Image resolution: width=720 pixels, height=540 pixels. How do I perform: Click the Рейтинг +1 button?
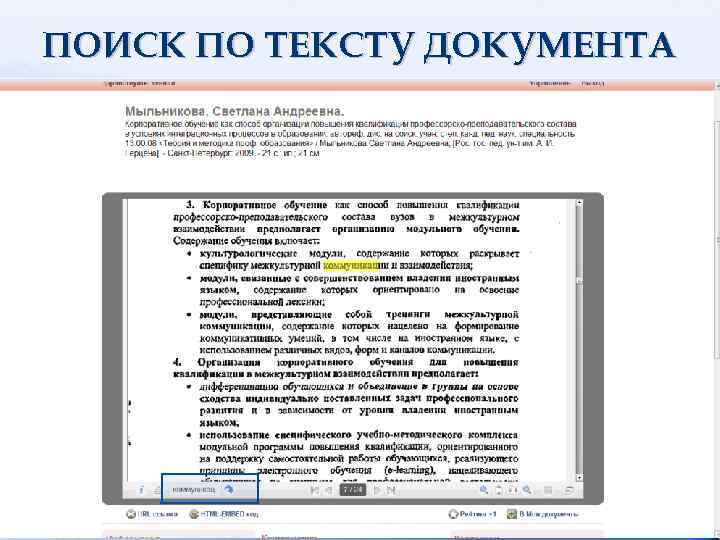pyautogui.click(x=472, y=514)
